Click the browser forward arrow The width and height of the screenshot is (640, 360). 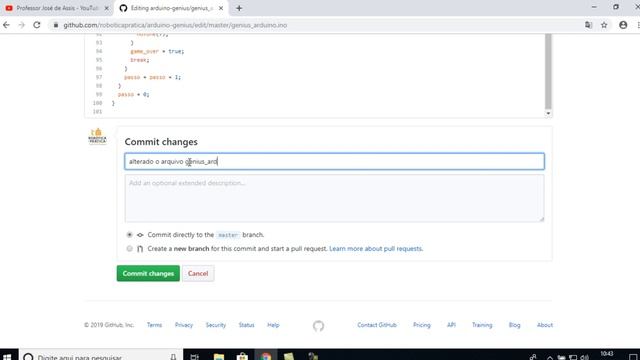(21, 25)
